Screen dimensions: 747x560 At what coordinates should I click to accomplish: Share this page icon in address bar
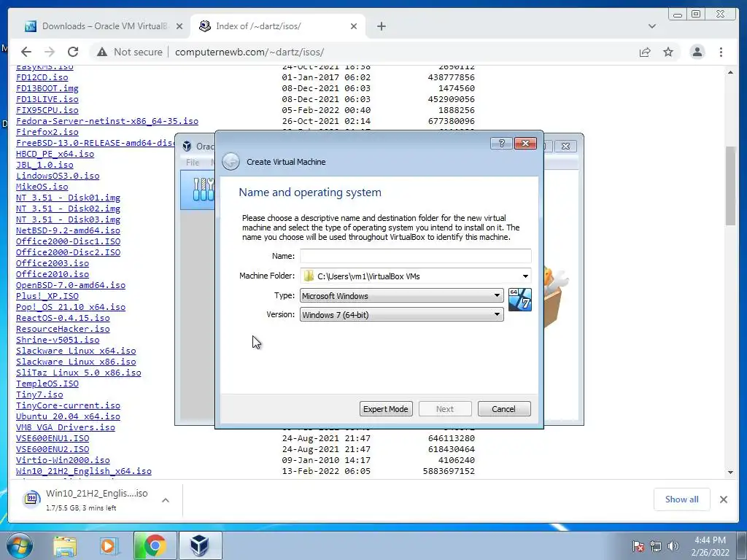(x=645, y=52)
